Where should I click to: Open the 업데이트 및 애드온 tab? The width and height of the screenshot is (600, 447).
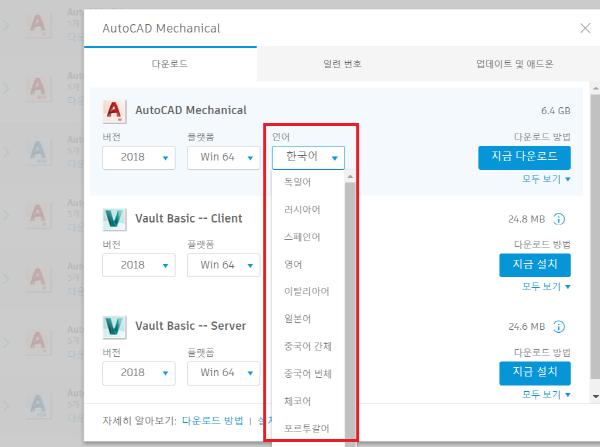(514, 64)
